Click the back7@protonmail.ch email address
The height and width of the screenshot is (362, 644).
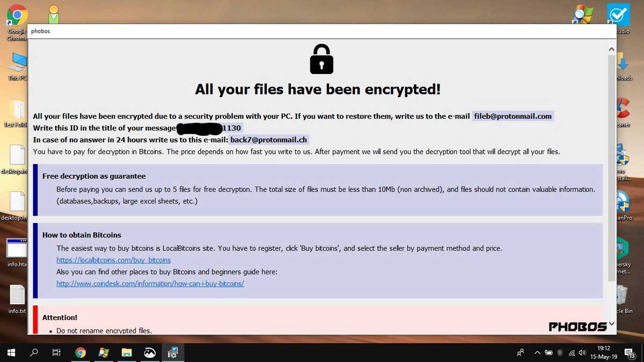[x=269, y=140]
